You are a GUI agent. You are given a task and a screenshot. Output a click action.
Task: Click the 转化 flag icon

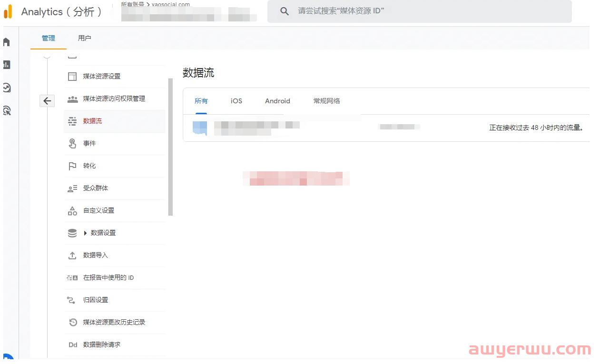click(72, 166)
